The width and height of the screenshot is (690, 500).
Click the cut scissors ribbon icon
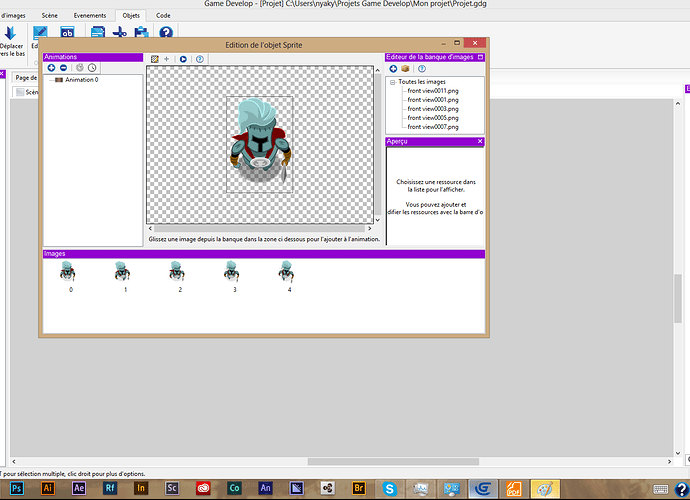pyautogui.click(x=119, y=32)
